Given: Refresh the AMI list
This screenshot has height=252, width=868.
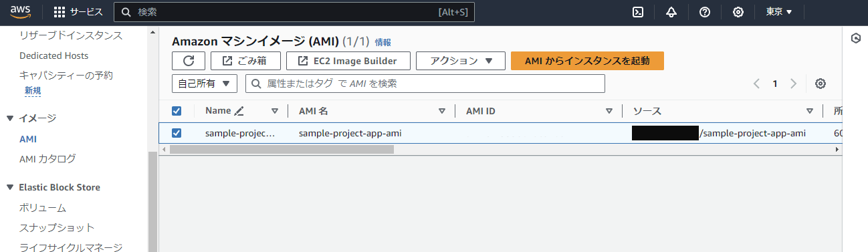Looking at the screenshot, I should coord(189,61).
